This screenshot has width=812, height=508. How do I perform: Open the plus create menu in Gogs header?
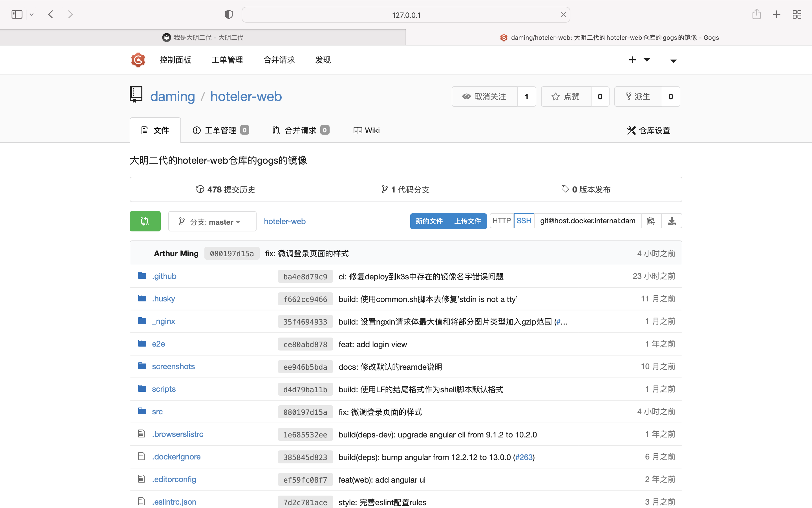[639, 60]
